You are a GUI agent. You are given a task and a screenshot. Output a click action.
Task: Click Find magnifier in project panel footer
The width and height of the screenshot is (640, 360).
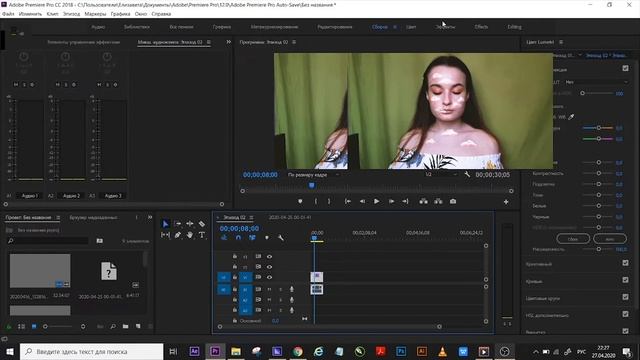click(x=113, y=327)
